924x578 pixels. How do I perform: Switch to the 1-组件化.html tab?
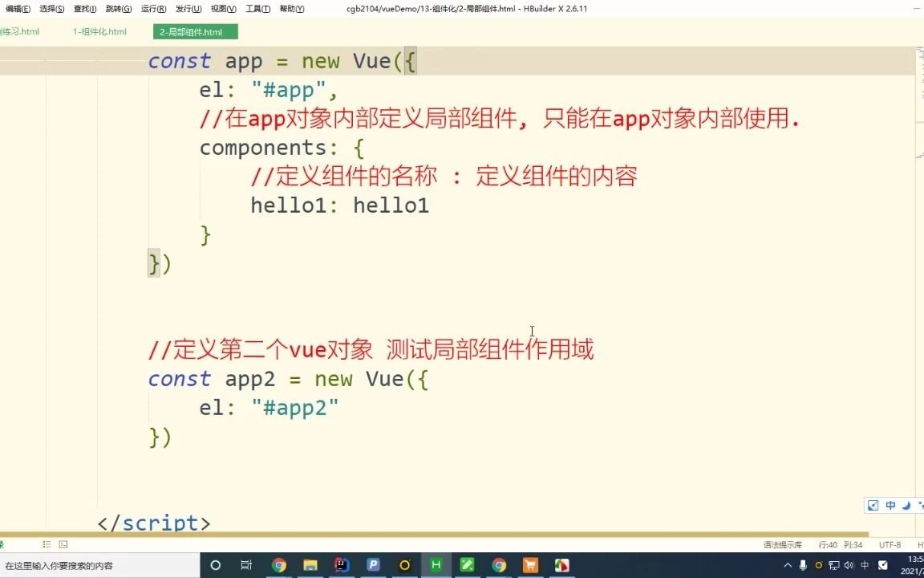coord(99,31)
